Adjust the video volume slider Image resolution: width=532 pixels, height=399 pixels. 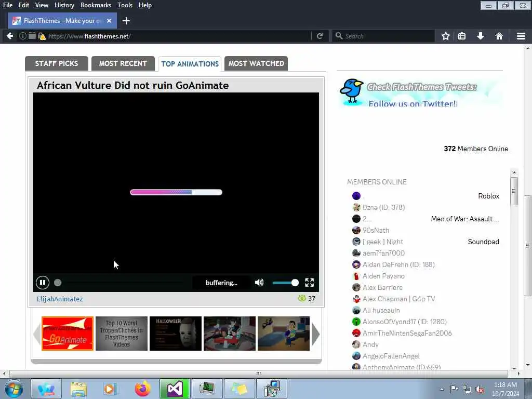point(286,282)
